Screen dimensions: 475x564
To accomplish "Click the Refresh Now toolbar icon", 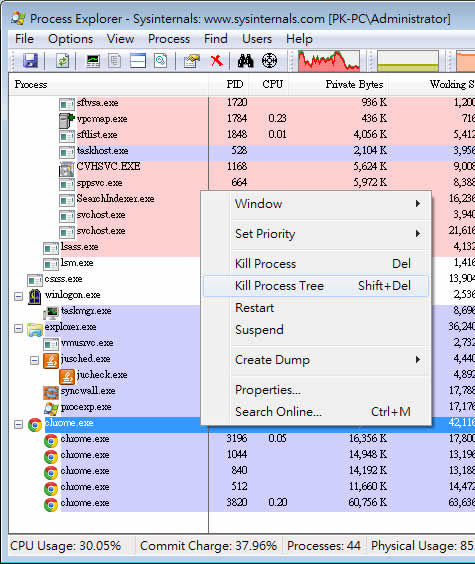I will click(x=63, y=60).
